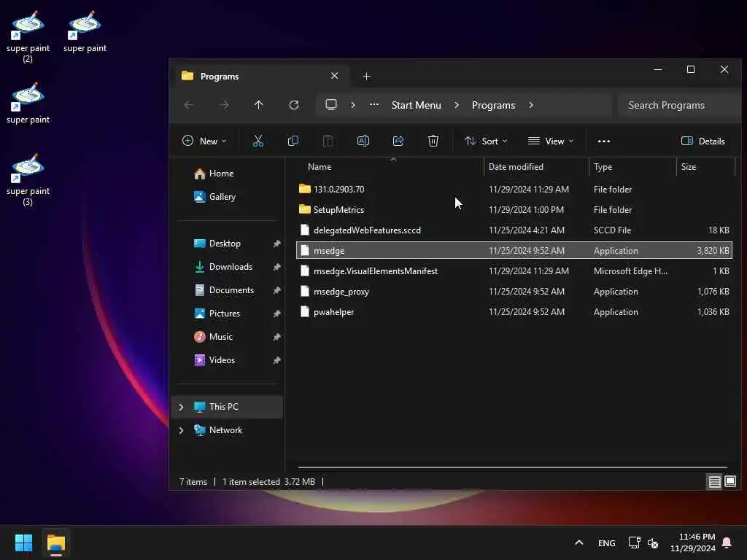
Task: Click the Delete trash icon
Action: [x=433, y=141]
